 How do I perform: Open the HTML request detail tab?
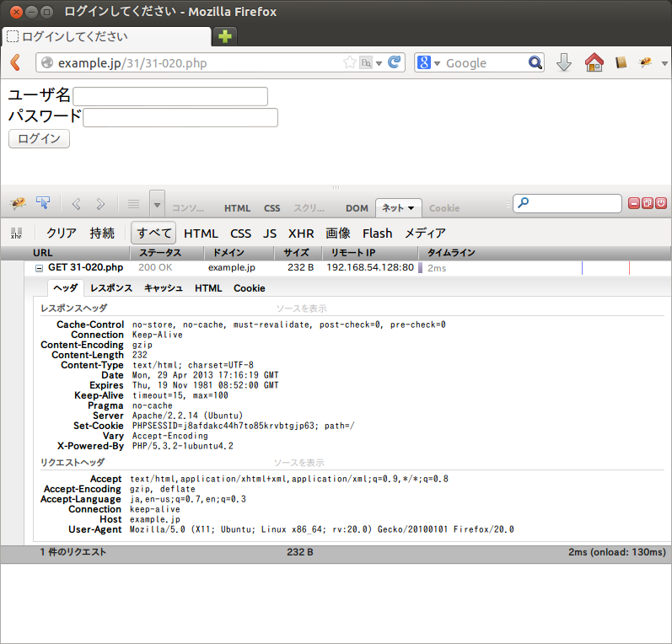pyautogui.click(x=208, y=288)
